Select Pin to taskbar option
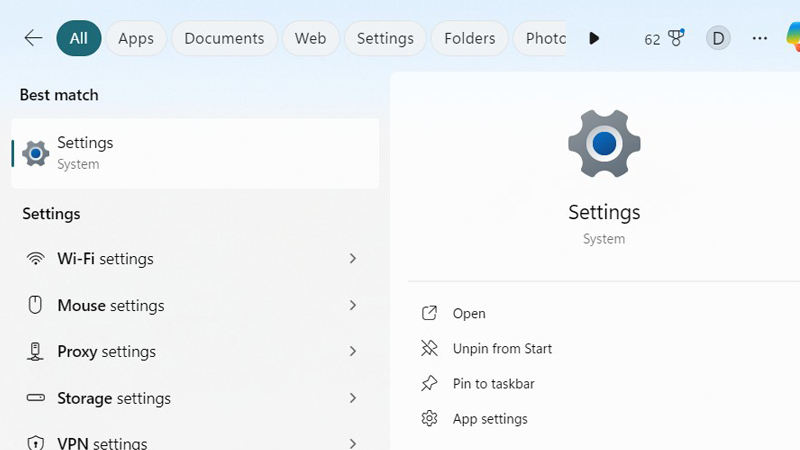The image size is (800, 450). coord(493,383)
